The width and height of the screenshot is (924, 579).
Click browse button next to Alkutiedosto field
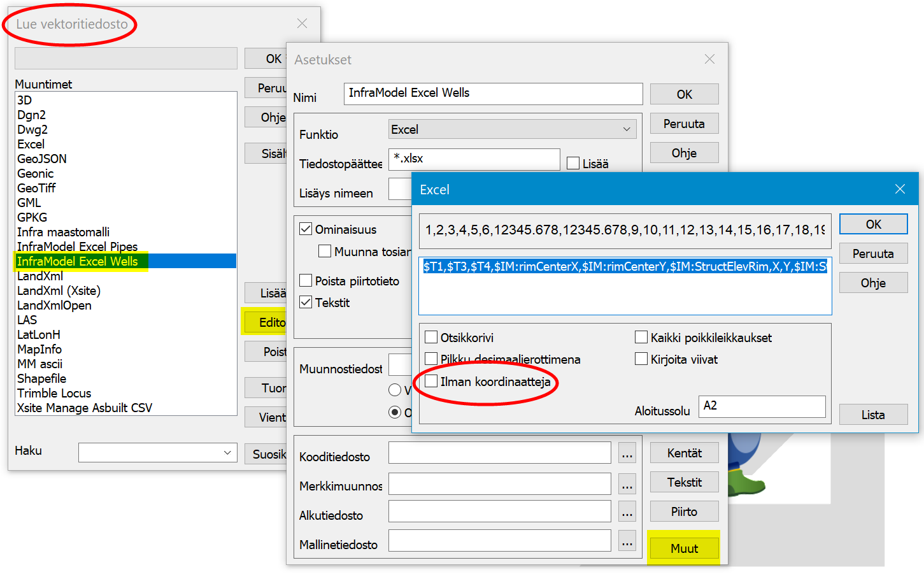click(627, 512)
